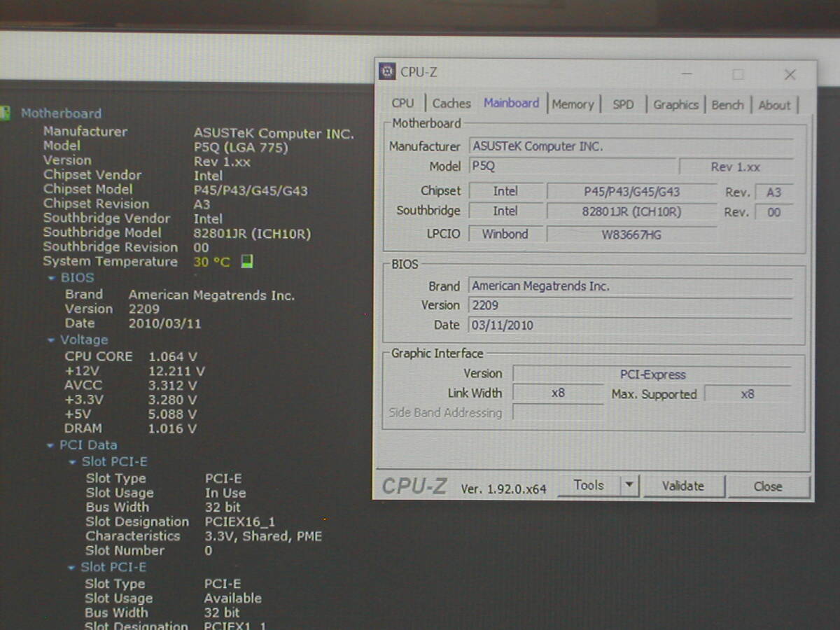Click the Slot Usage Available value
The height and width of the screenshot is (630, 840).
click(x=233, y=598)
